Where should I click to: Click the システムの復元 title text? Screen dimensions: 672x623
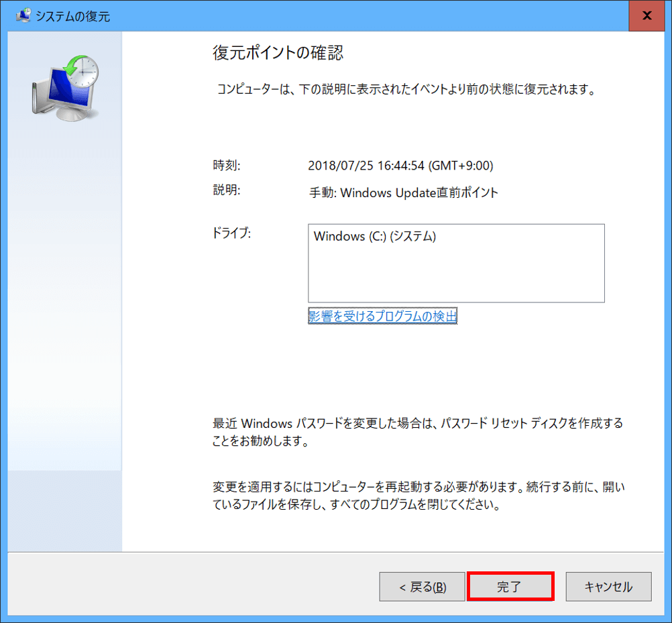(x=72, y=16)
